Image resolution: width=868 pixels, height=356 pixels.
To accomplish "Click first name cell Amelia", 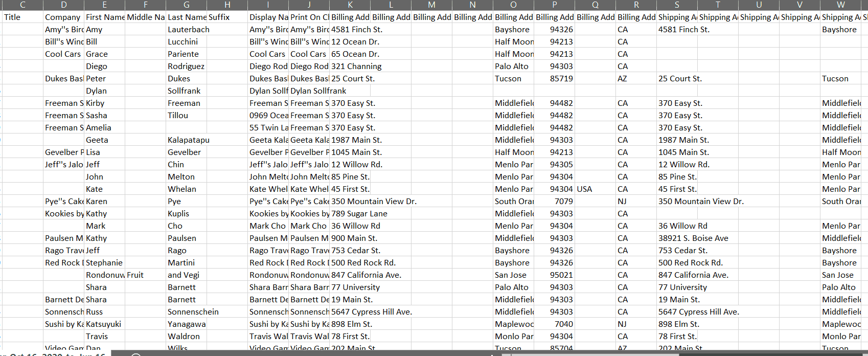I will 105,127.
